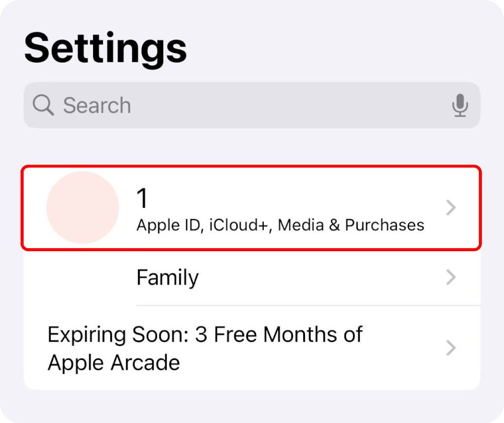Tap the account name "1"

click(142, 198)
